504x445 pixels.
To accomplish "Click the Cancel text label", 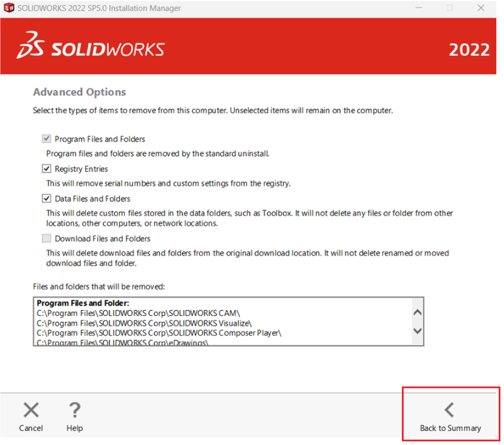I will tap(31, 428).
